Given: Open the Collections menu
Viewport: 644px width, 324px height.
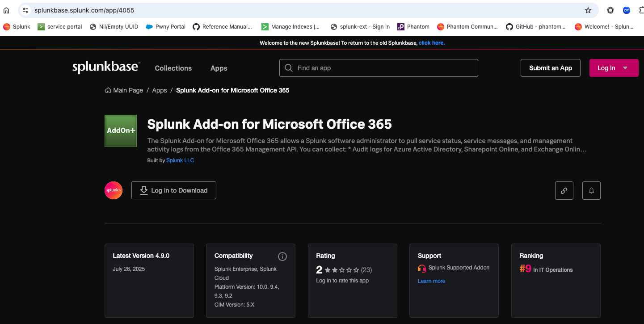Looking at the screenshot, I should [173, 68].
